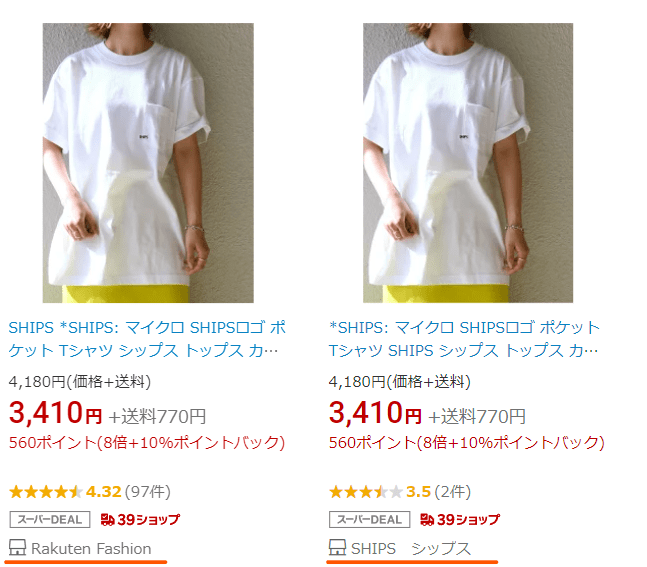Open the left SHIPS マイクロ ロゴ Tシャツ title link
Viewport: 647px width, 567px height.
[x=147, y=339]
